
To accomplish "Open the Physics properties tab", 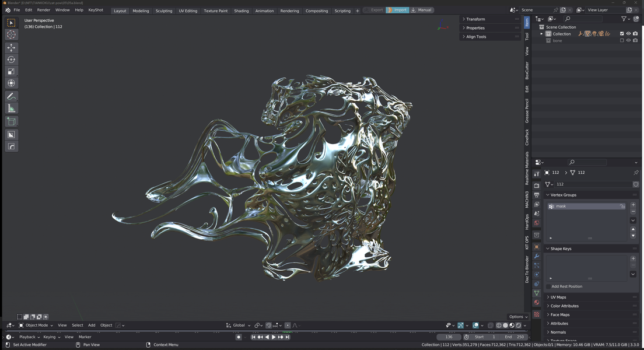I will (537, 274).
